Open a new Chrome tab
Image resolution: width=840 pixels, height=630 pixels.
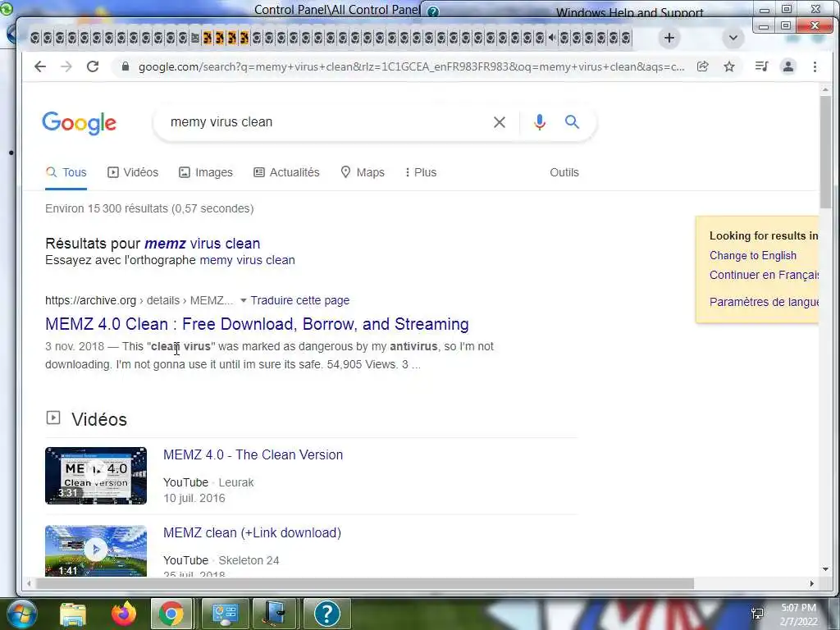click(x=669, y=38)
